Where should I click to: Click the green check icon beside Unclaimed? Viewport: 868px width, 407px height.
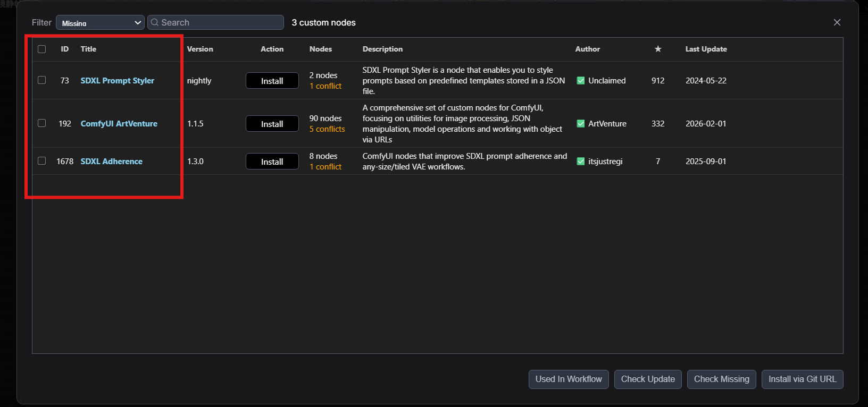[x=581, y=81]
